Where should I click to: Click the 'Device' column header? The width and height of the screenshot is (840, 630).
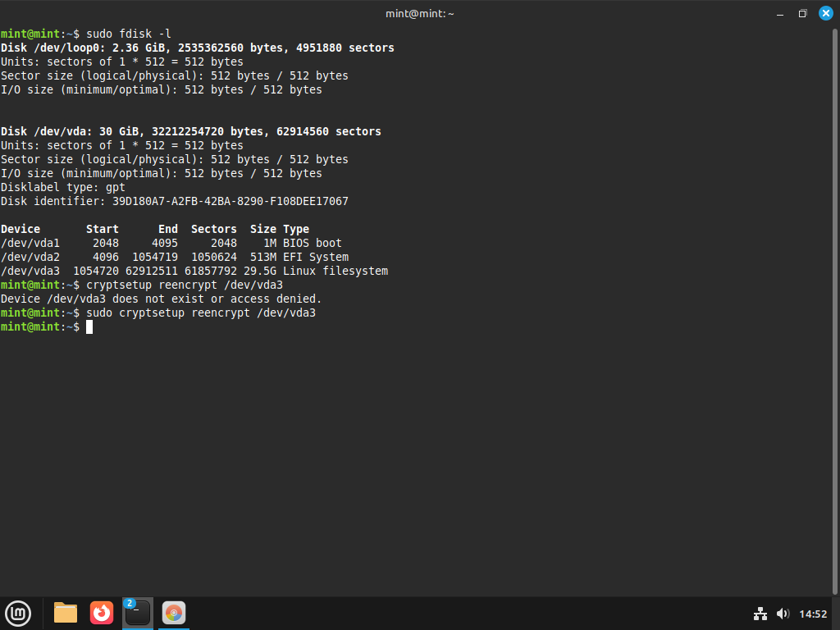coord(21,229)
